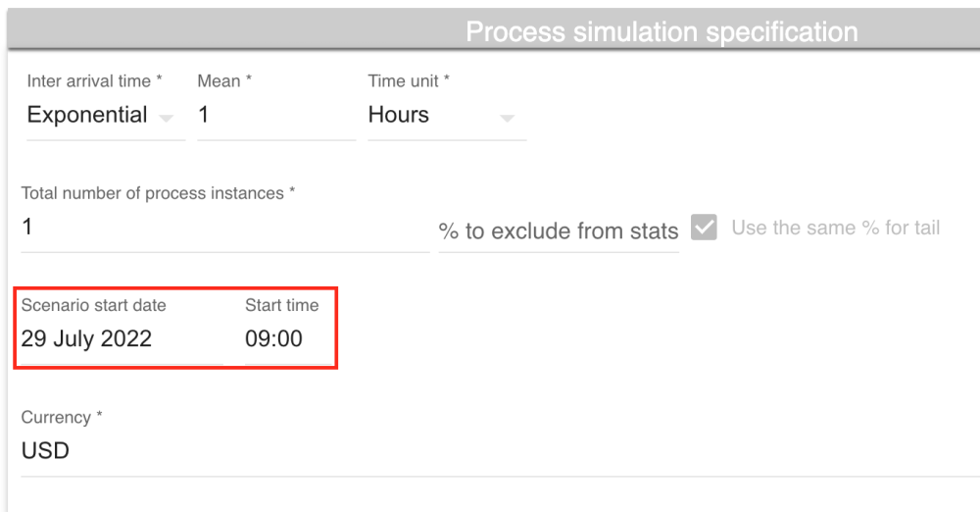Click the Process simulation specification header
The width and height of the screenshot is (980, 512).
coord(661,31)
